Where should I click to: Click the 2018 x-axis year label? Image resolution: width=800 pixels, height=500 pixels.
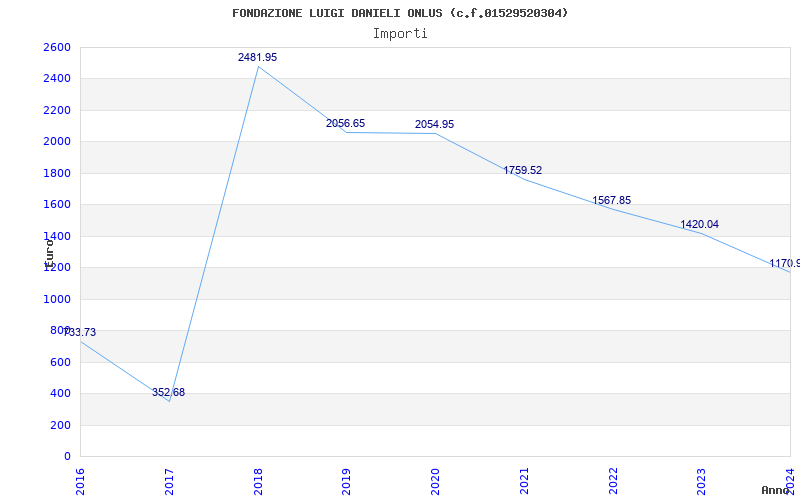(x=258, y=481)
